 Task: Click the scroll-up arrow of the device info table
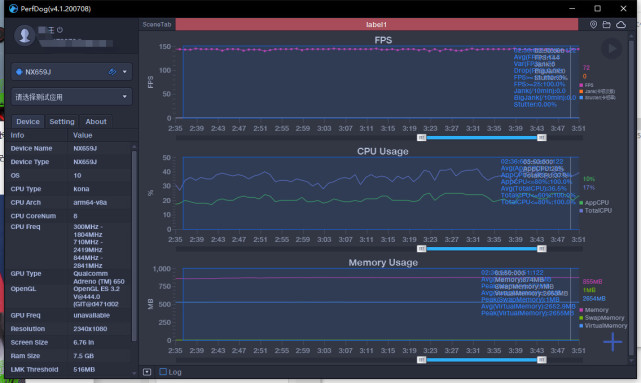(x=134, y=146)
